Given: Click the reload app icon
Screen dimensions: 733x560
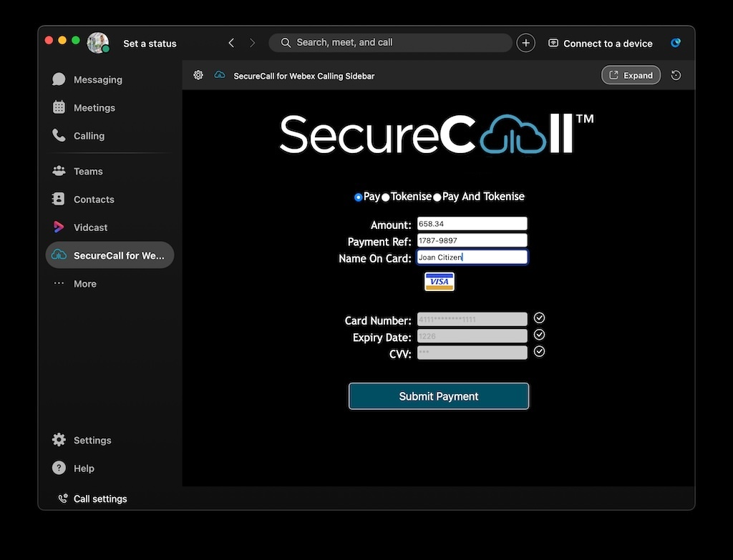Looking at the screenshot, I should (676, 75).
